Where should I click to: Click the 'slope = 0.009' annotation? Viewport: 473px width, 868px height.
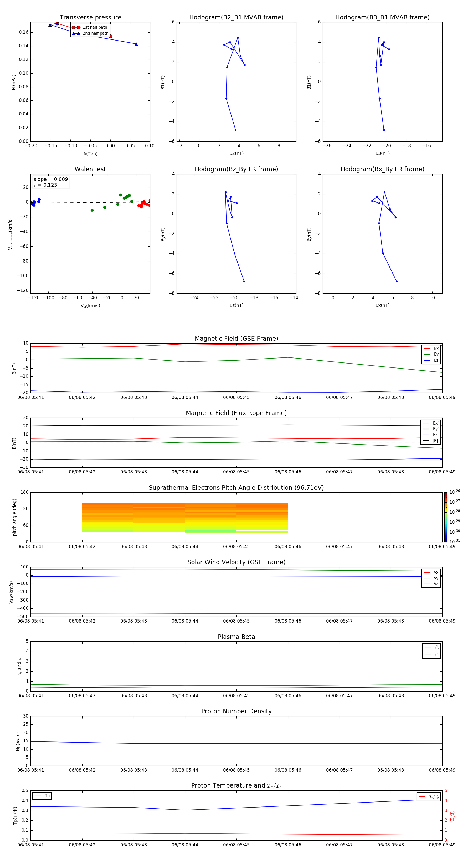[x=50, y=179]
